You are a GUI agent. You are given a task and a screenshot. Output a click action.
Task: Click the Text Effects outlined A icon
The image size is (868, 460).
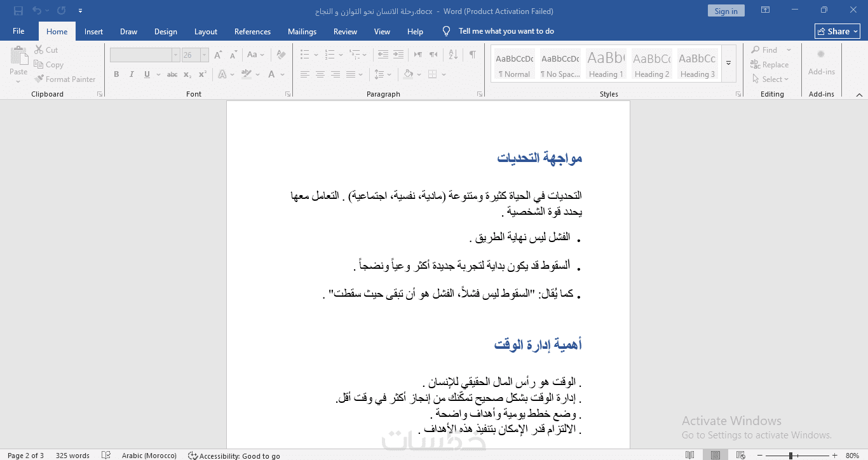click(222, 74)
